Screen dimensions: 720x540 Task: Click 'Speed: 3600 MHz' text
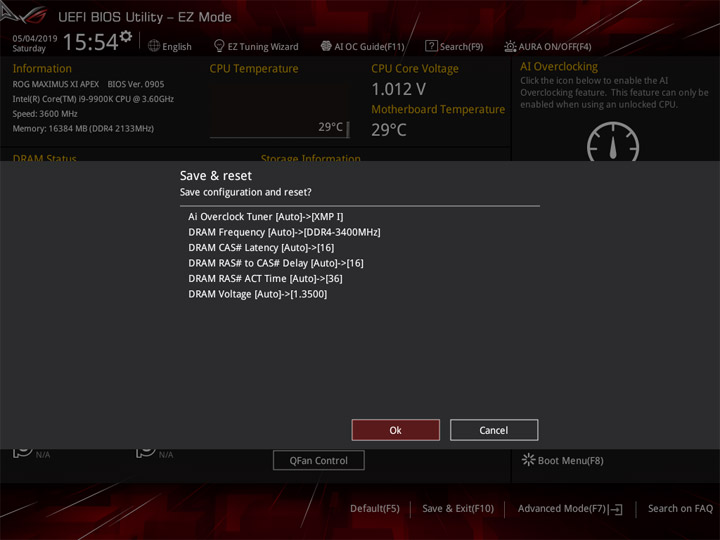pos(45,114)
